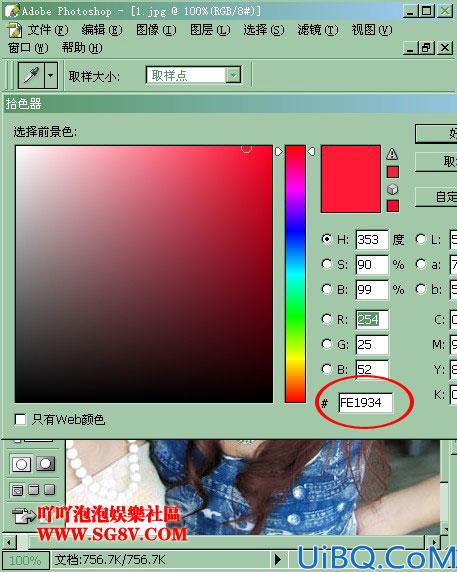This screenshot has width=457, height=572.
Task: Click the horizontal scrollbar right arrow
Action: tap(434, 542)
